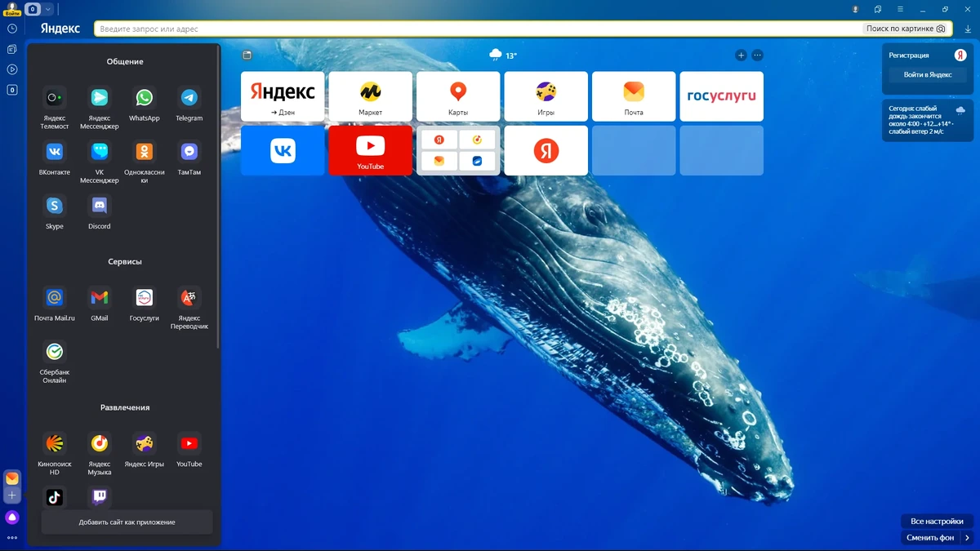
Task: Click the weather 13° widget
Action: click(x=503, y=56)
